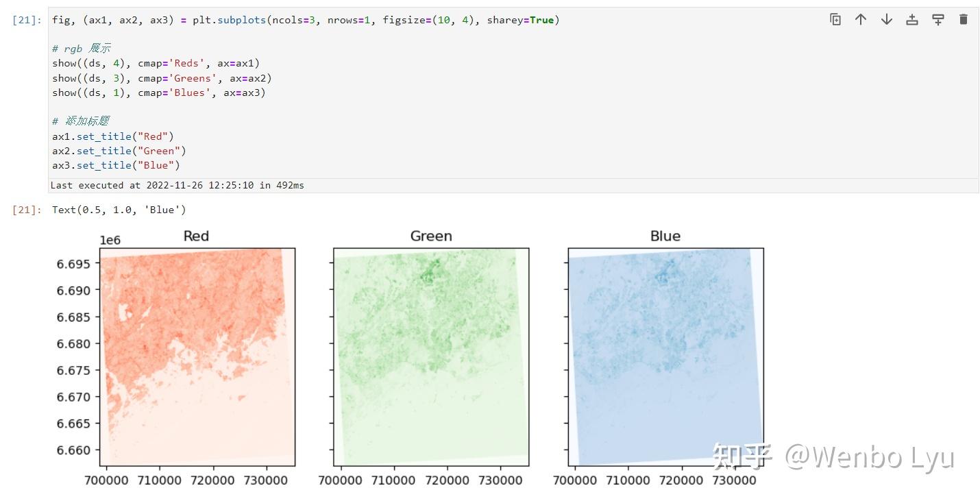980x501 pixels.
Task: Duplicate the cell with the copy icon
Action: click(835, 20)
